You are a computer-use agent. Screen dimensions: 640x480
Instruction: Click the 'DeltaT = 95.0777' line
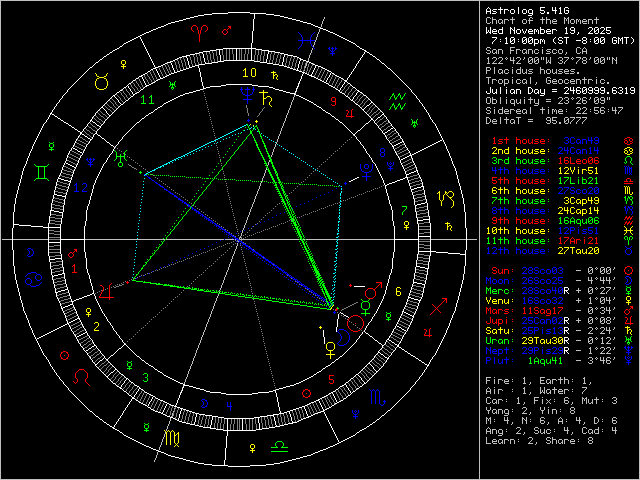536,121
